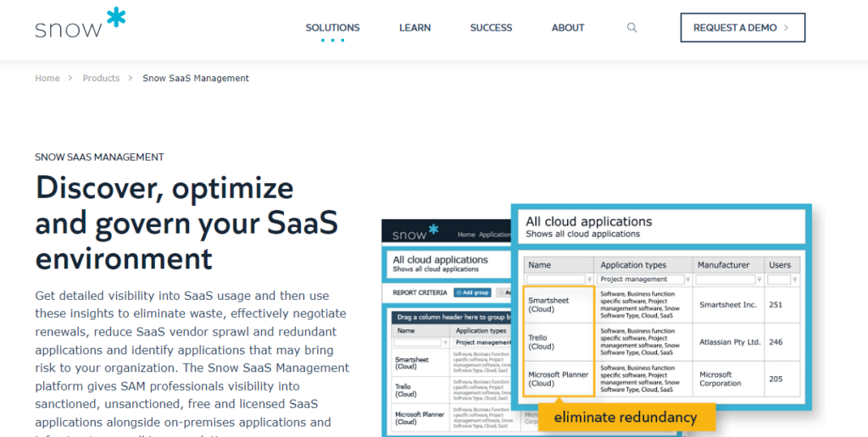Click the Users column header
This screenshot has height=437, width=868.
[782, 265]
